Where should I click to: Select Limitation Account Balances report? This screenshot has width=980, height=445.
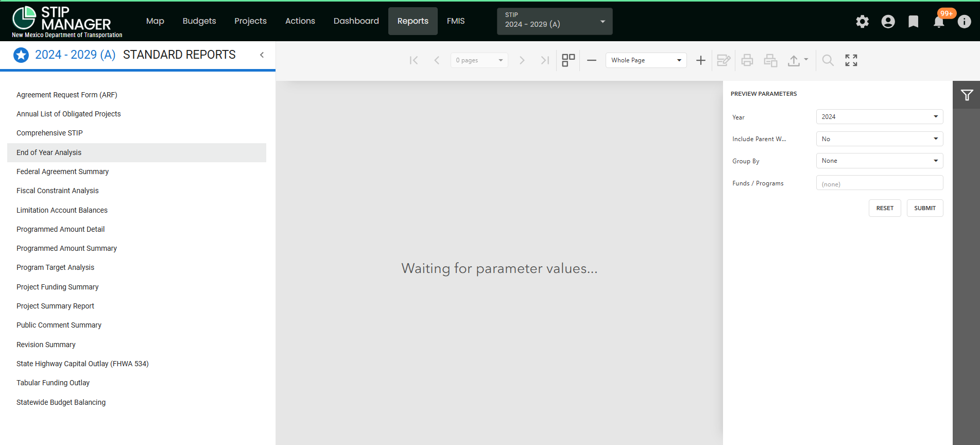tap(136, 210)
